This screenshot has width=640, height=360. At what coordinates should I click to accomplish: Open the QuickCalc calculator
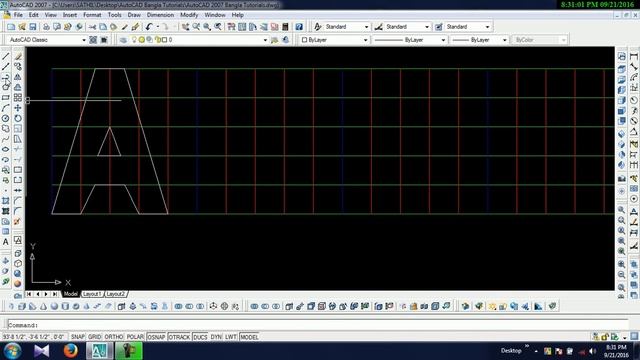285,27
